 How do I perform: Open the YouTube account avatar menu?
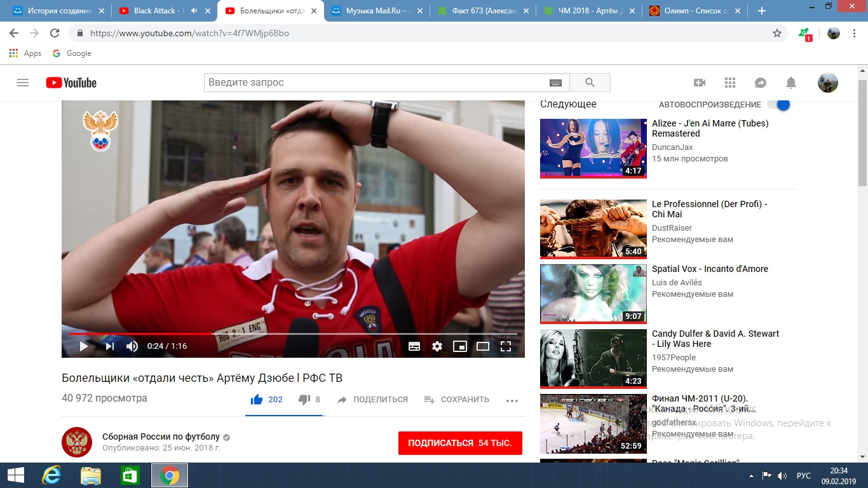pos(827,83)
